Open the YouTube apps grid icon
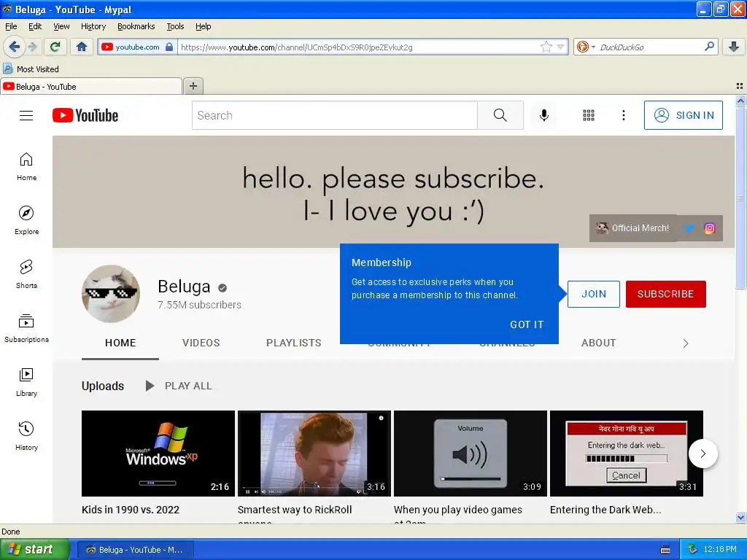This screenshot has height=560, width=747. [589, 115]
